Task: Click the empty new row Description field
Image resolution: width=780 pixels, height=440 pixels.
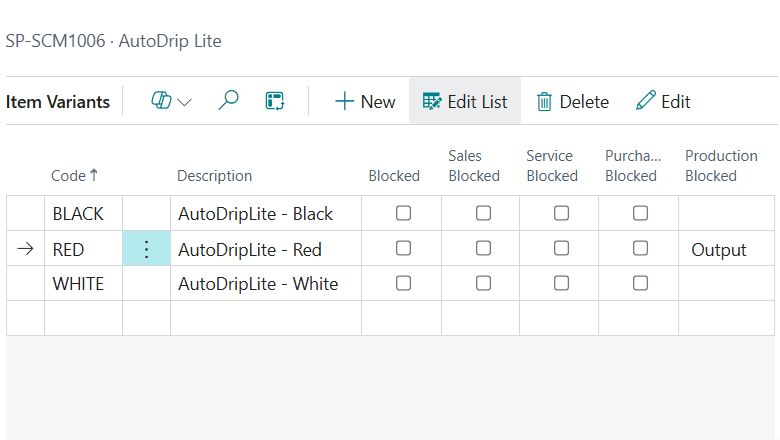Action: click(265, 318)
